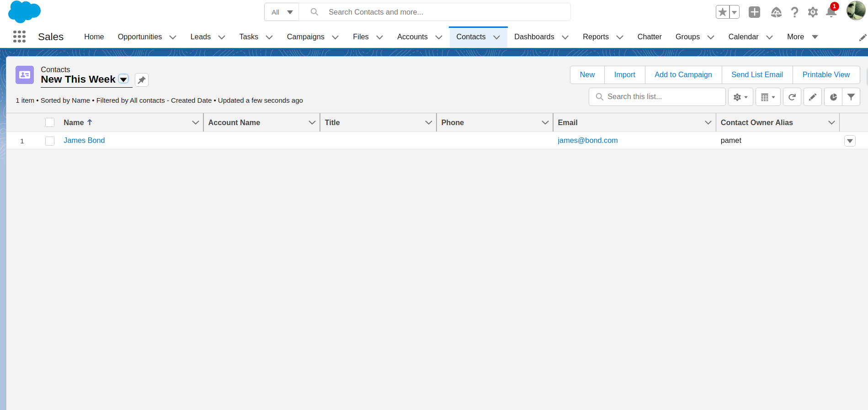The image size is (868, 410).
Task: Open the Filters funnel icon
Action: point(851,97)
